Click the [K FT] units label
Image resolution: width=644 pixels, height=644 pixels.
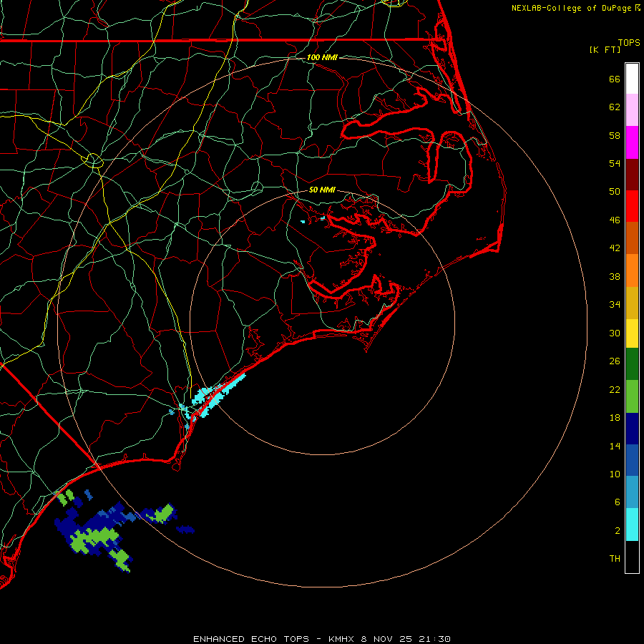(x=605, y=49)
